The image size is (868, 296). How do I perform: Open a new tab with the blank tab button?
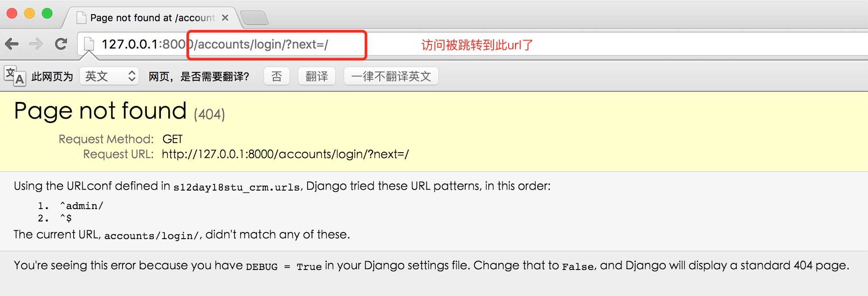click(x=255, y=18)
